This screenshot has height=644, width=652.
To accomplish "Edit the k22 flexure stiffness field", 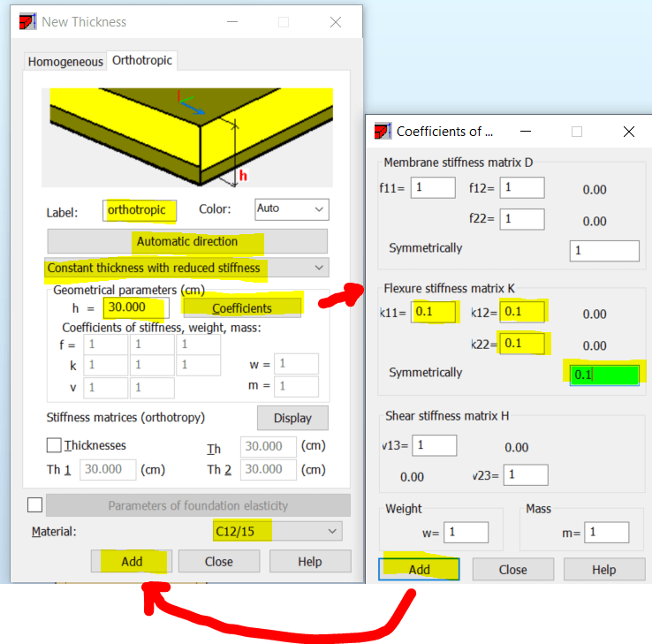I will [x=522, y=344].
